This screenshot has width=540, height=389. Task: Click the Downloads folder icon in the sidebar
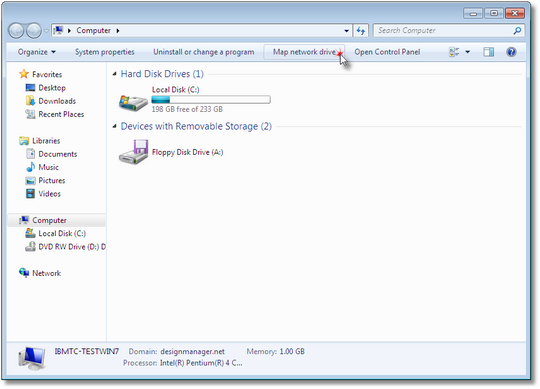pos(30,101)
